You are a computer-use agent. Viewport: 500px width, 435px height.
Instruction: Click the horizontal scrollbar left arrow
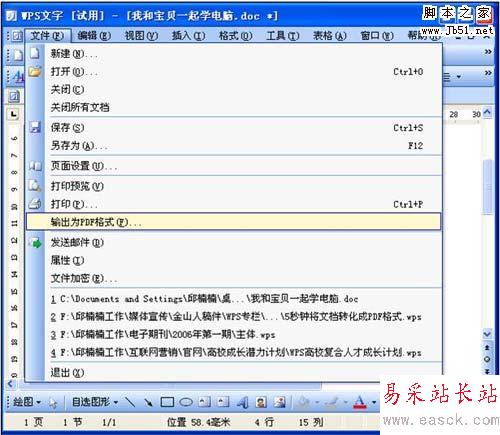click(x=11, y=384)
